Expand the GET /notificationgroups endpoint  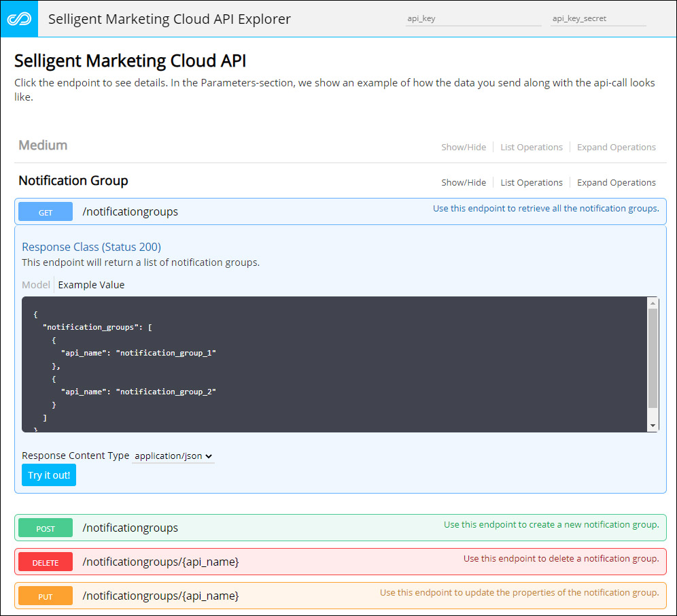130,211
